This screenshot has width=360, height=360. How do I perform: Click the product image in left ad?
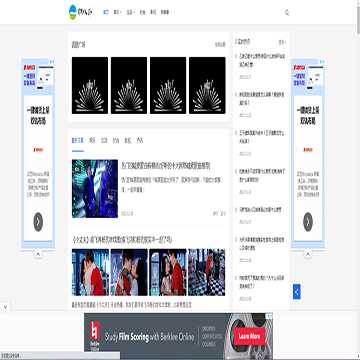click(x=45, y=76)
